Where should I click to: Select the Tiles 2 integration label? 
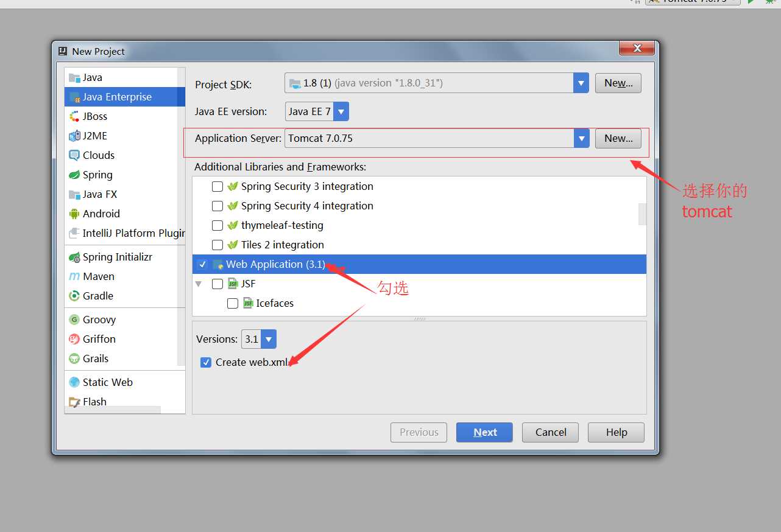(283, 245)
